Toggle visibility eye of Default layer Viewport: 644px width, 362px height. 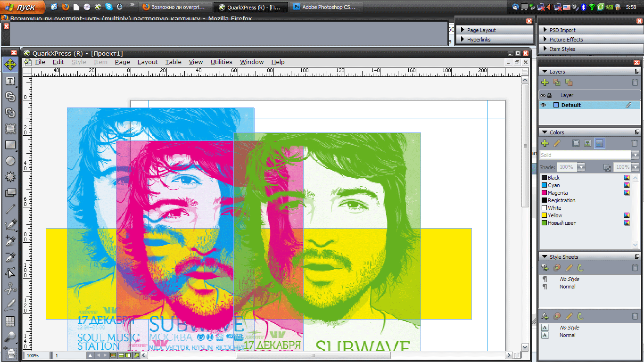coord(543,105)
